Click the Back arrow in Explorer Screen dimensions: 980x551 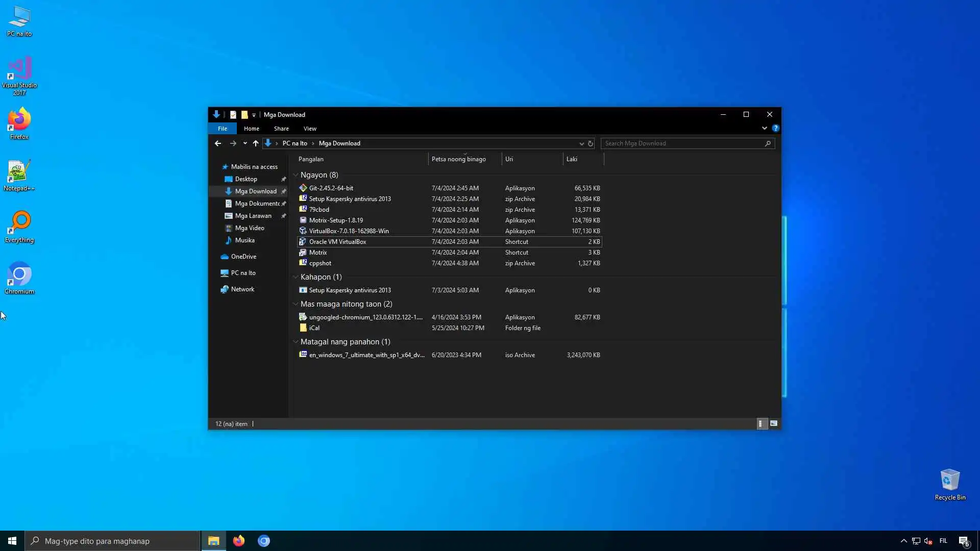218,143
